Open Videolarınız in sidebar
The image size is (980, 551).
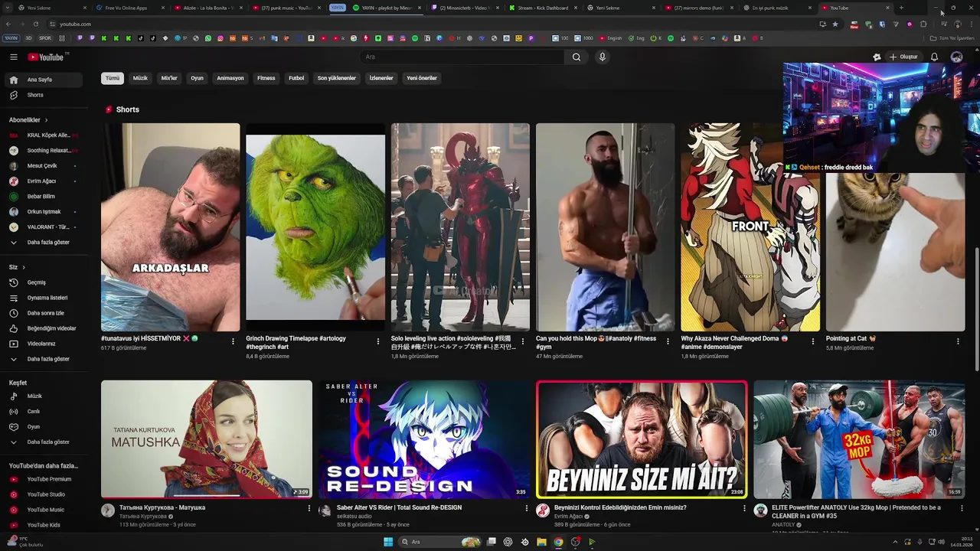tap(43, 344)
